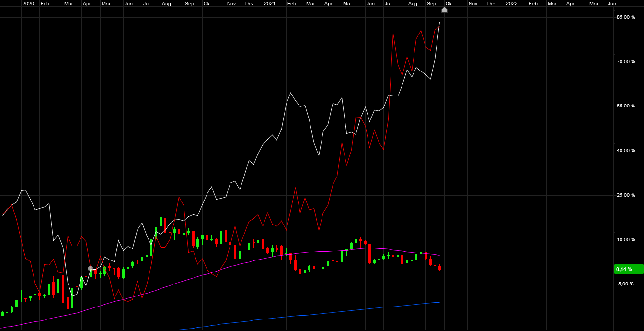Click the 10,00 % axis label

point(626,239)
